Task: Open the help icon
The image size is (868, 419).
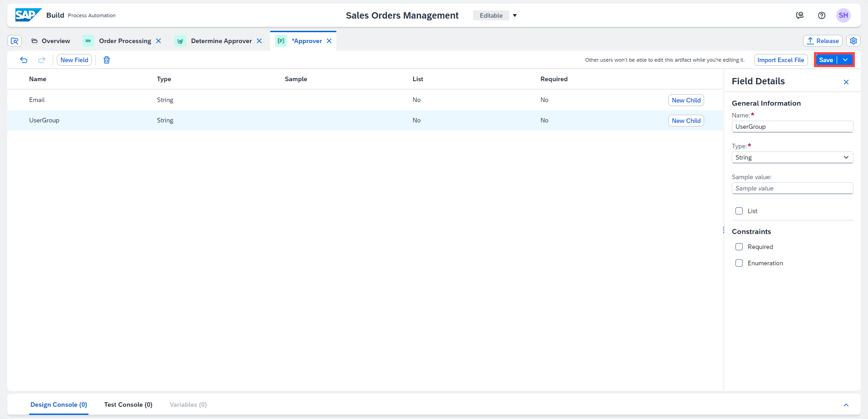Action: 822,15
